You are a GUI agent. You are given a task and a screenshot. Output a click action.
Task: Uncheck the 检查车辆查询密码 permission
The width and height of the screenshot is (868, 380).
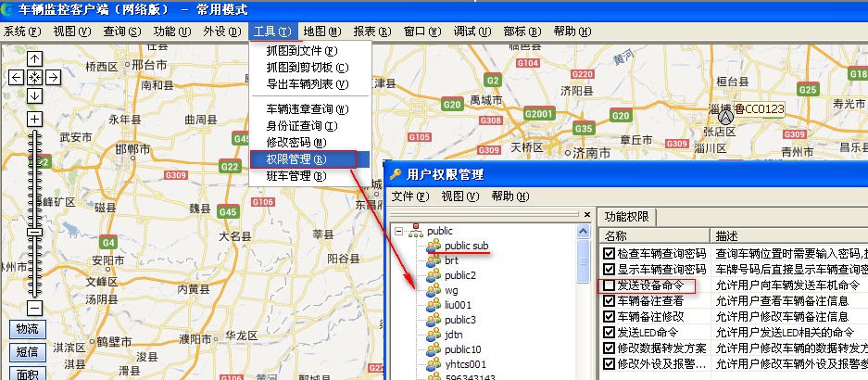click(x=609, y=253)
